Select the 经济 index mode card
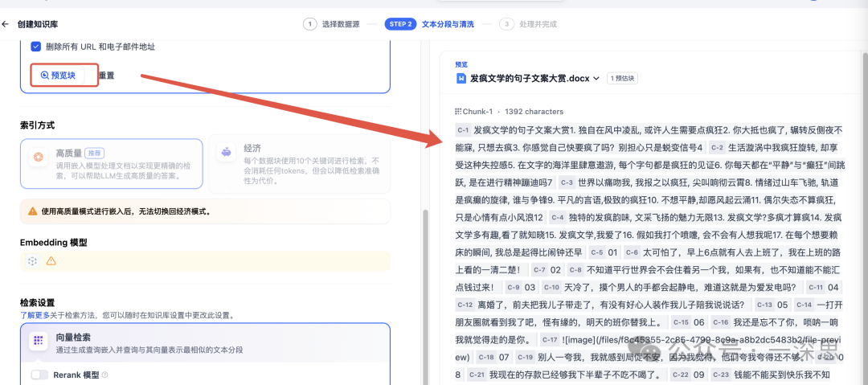Screen dimensions: 868x385 coord(300,163)
